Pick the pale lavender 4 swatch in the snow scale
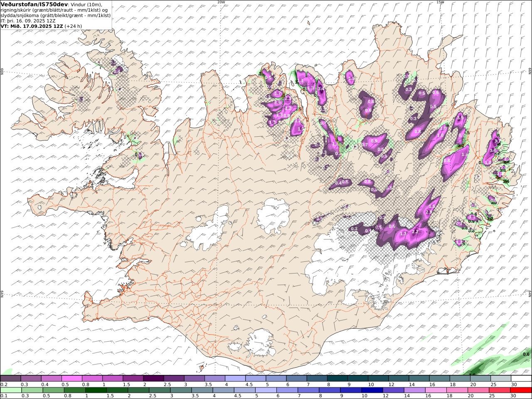Viewport: 532px width, 399px height. (235, 379)
